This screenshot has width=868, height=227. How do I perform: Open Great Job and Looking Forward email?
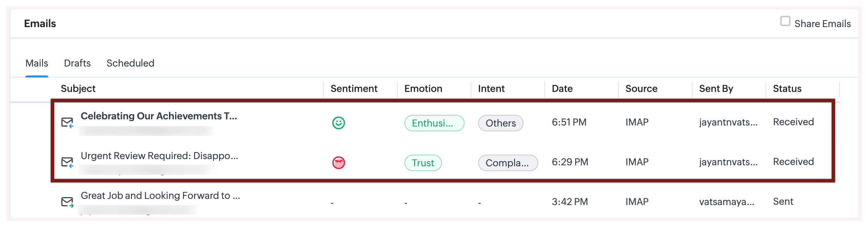point(160,196)
